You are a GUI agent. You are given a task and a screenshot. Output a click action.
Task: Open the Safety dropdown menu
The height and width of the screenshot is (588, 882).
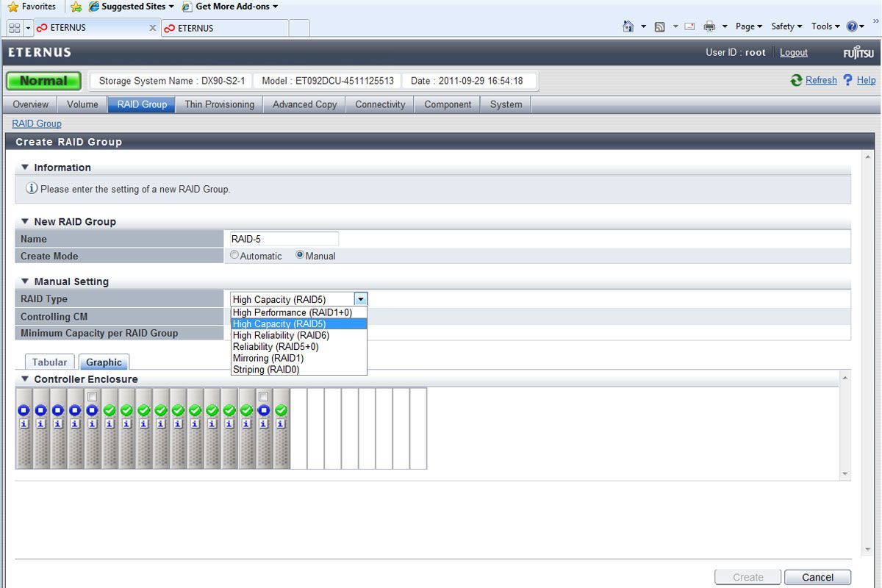786,26
